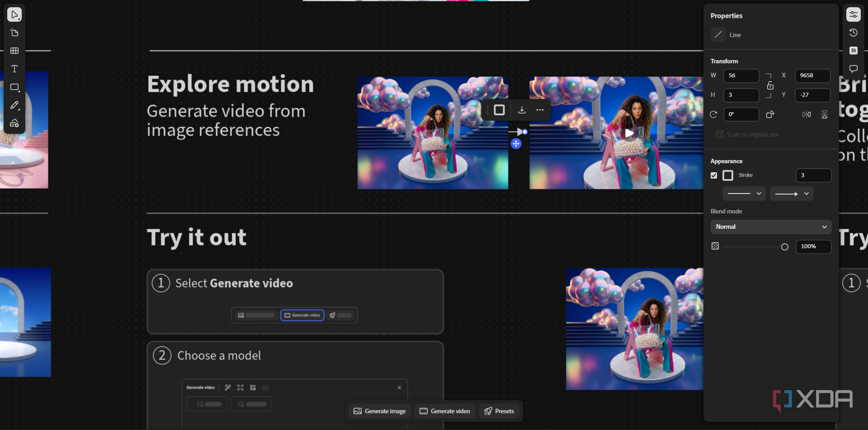
Task: Click the stroke width input field
Action: tap(813, 175)
